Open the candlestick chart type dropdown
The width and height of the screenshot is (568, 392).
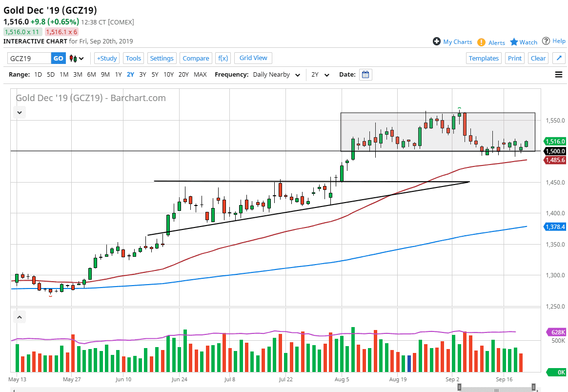click(77, 58)
